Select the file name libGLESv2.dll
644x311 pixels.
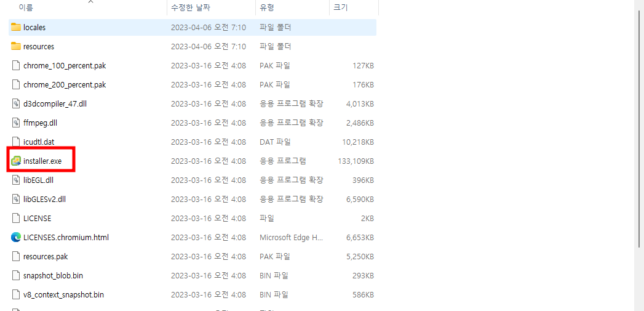(44, 199)
